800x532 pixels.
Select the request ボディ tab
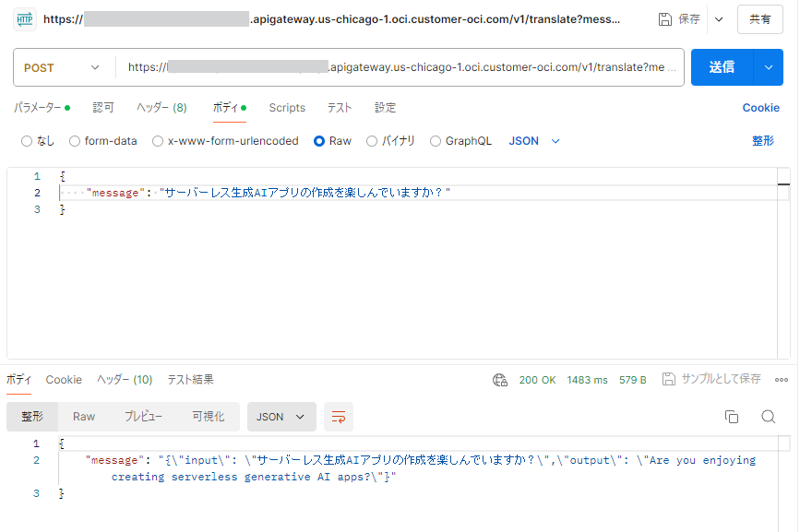point(230,108)
